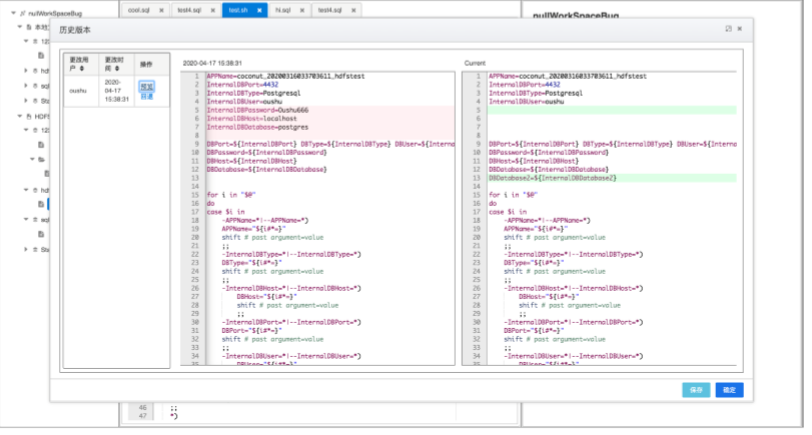Click line 13 DBDatabase2 in Current pane
Viewport: 812px width, 435px height.
tap(553, 178)
